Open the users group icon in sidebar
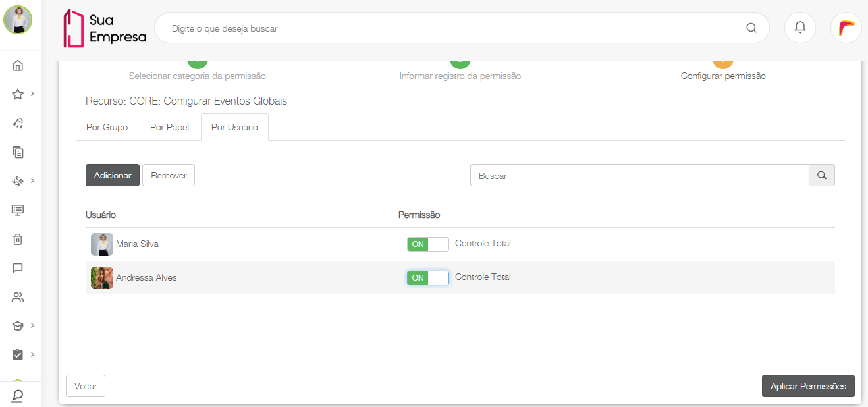Image resolution: width=868 pixels, height=407 pixels. 18,297
